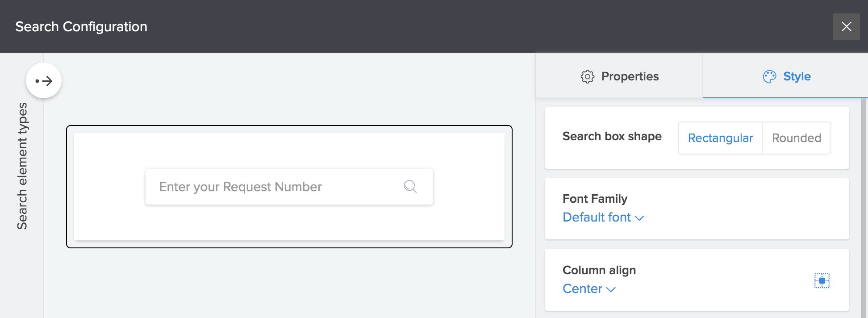Click the magnifier icon in the search box

[410, 186]
